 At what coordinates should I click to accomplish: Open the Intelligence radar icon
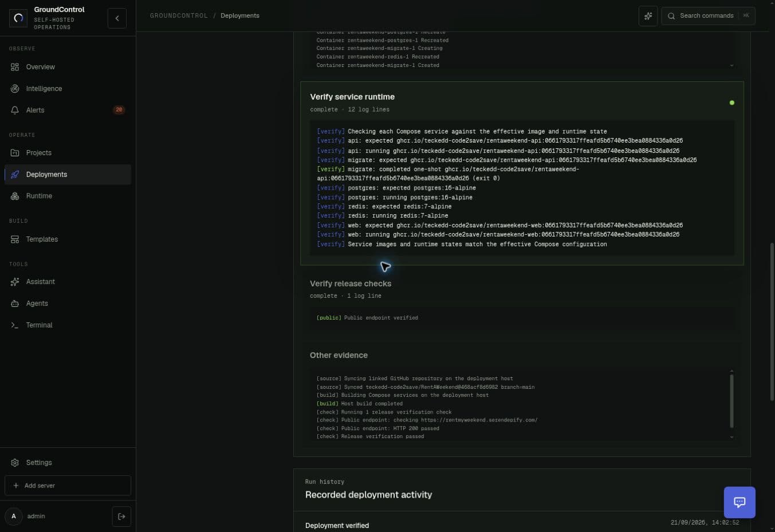(15, 89)
